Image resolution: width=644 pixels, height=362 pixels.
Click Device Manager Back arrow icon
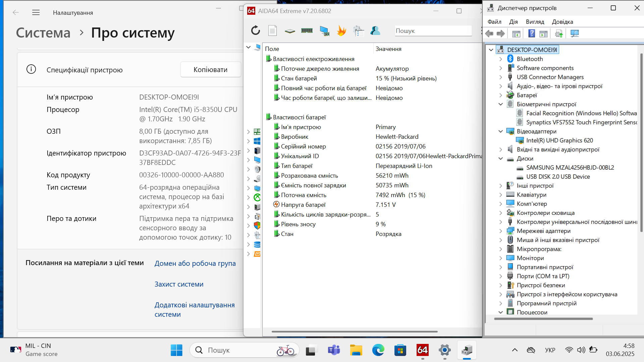(489, 34)
